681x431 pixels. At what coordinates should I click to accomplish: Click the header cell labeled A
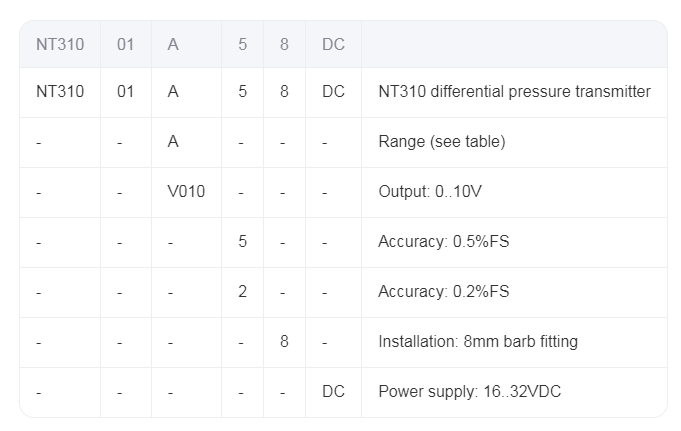click(x=173, y=44)
